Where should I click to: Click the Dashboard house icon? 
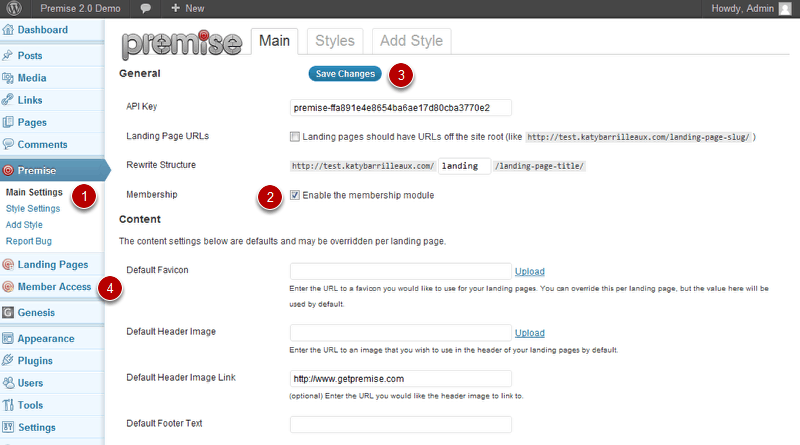pyautogui.click(x=8, y=30)
